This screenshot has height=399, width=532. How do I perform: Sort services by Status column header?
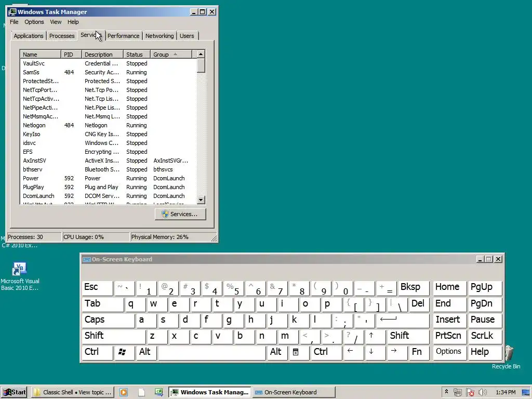click(x=137, y=54)
